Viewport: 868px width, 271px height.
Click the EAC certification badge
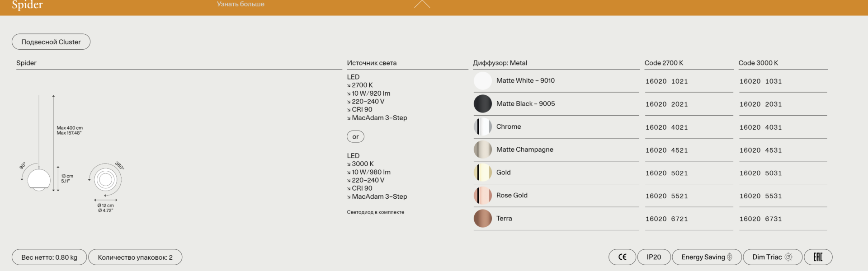coord(818,257)
